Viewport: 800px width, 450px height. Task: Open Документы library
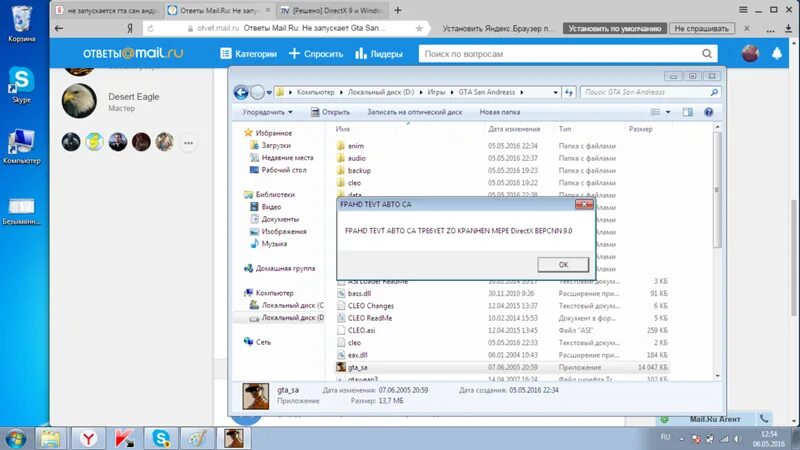[x=280, y=219]
